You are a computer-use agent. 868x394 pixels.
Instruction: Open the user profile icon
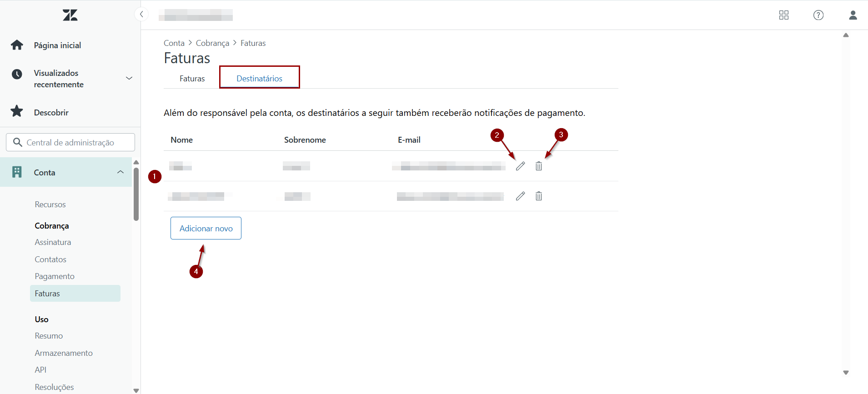[x=853, y=15]
